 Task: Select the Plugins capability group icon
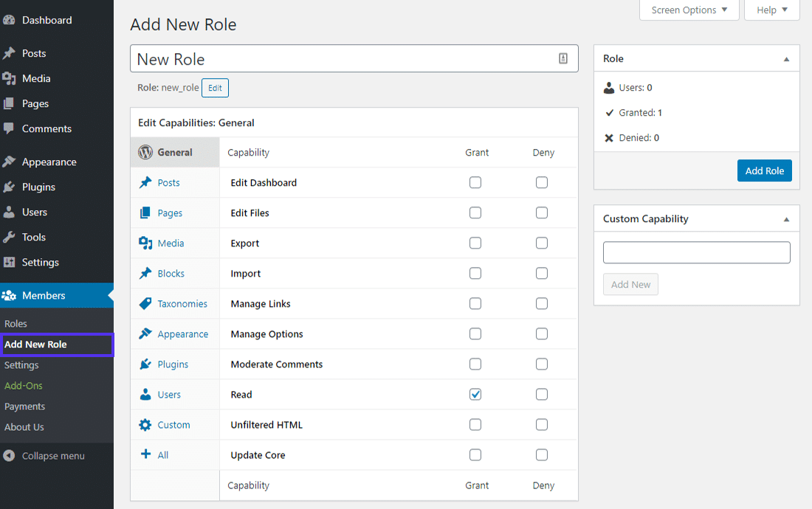pos(148,364)
